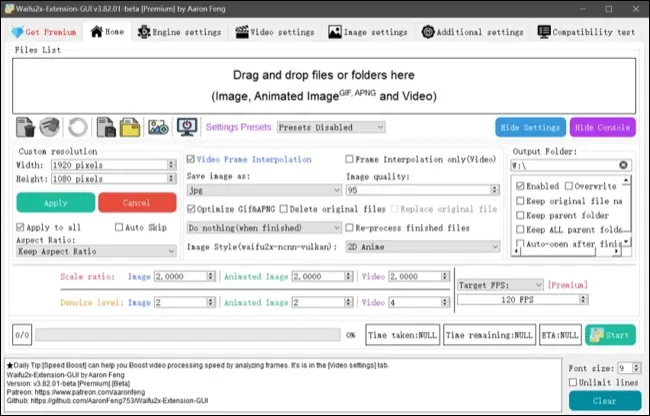Click the circular refresh arrow icon
This screenshot has width=650, height=416.
[78, 127]
